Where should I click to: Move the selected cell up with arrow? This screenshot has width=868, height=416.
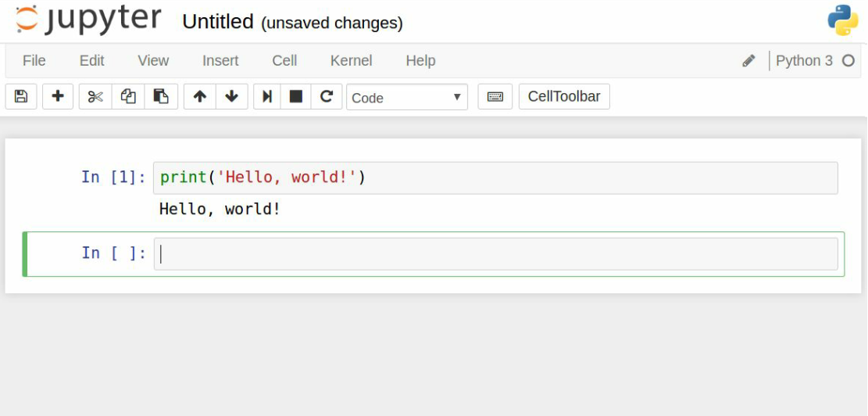pyautogui.click(x=200, y=97)
